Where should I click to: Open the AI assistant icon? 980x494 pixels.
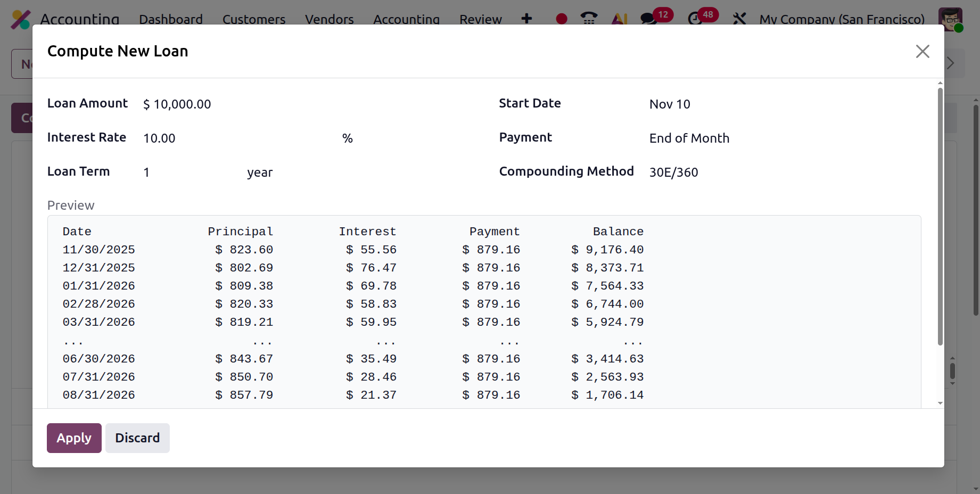[x=619, y=19]
